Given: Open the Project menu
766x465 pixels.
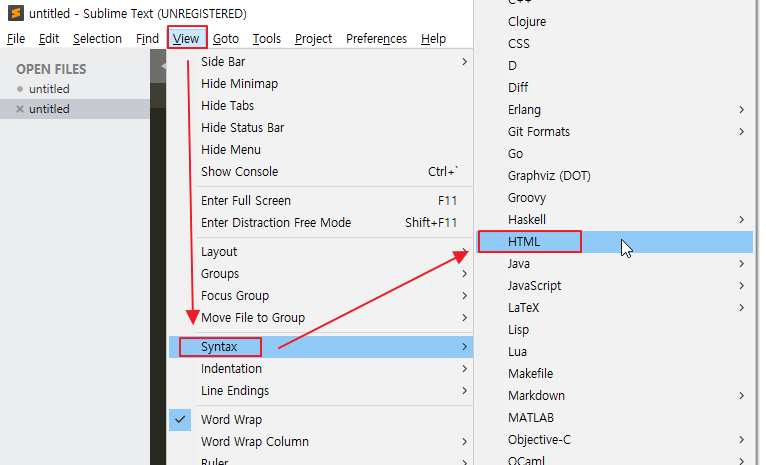Looking at the screenshot, I should (313, 39).
